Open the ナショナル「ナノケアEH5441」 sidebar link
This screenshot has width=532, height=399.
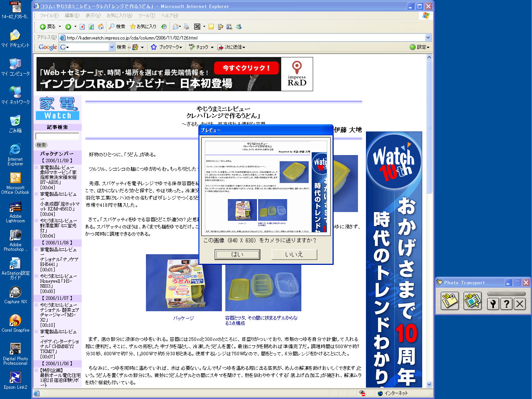coord(59,262)
